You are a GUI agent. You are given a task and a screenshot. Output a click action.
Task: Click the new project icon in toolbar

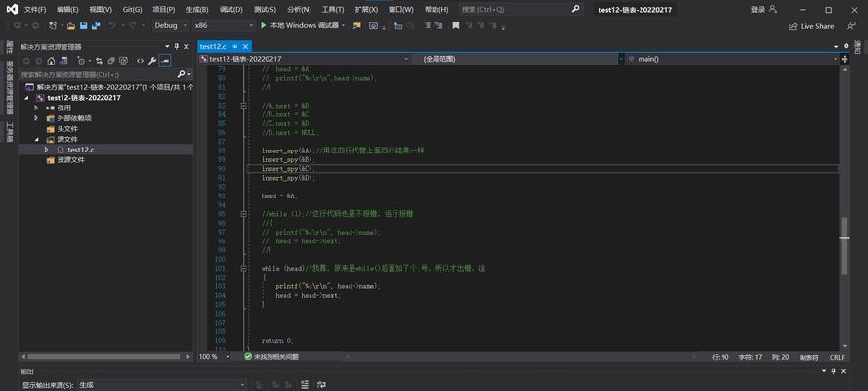click(52, 26)
